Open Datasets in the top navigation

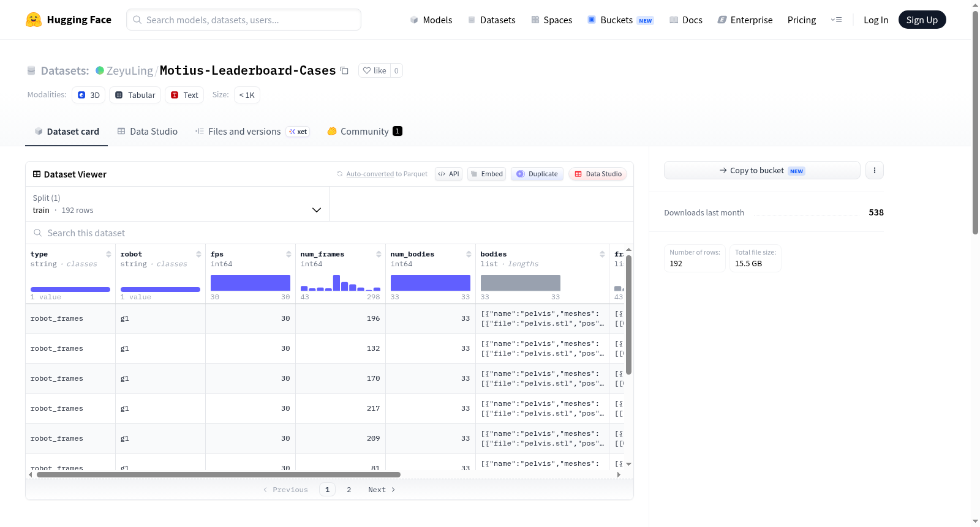[491, 20]
